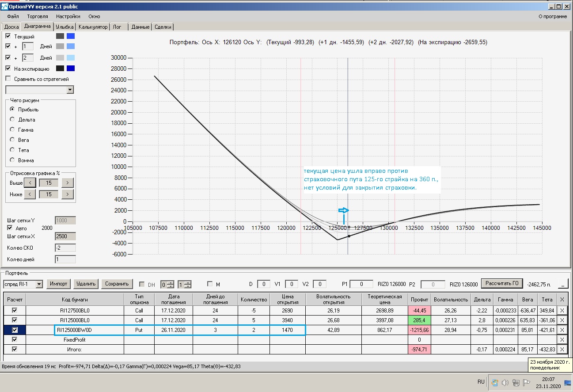573x392 pixels.
Task: Click the Импорт button
Action: coord(58,284)
